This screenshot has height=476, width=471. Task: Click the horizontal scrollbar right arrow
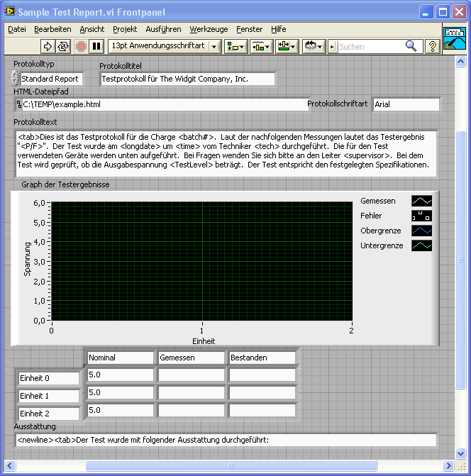[x=448, y=465]
